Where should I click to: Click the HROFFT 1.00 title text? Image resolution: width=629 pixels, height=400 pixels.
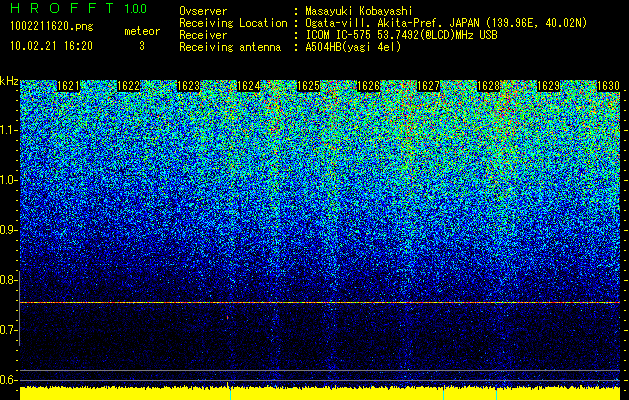(79, 8)
